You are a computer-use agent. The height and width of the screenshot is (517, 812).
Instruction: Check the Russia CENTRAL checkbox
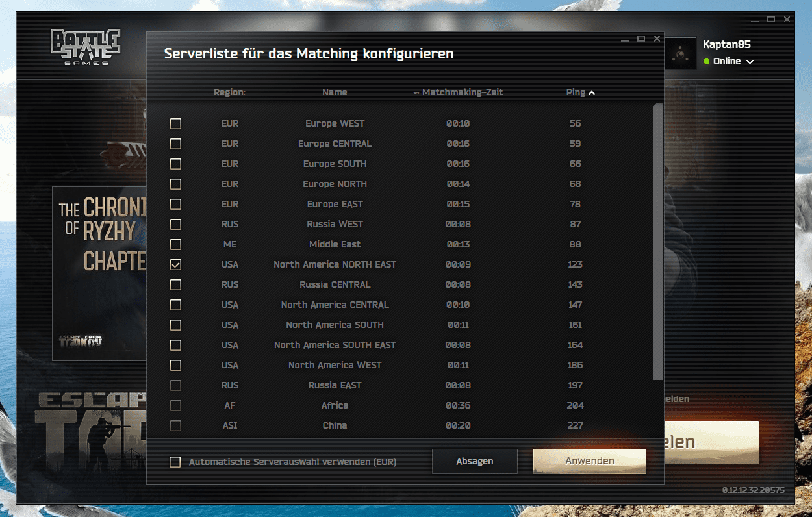coord(175,284)
